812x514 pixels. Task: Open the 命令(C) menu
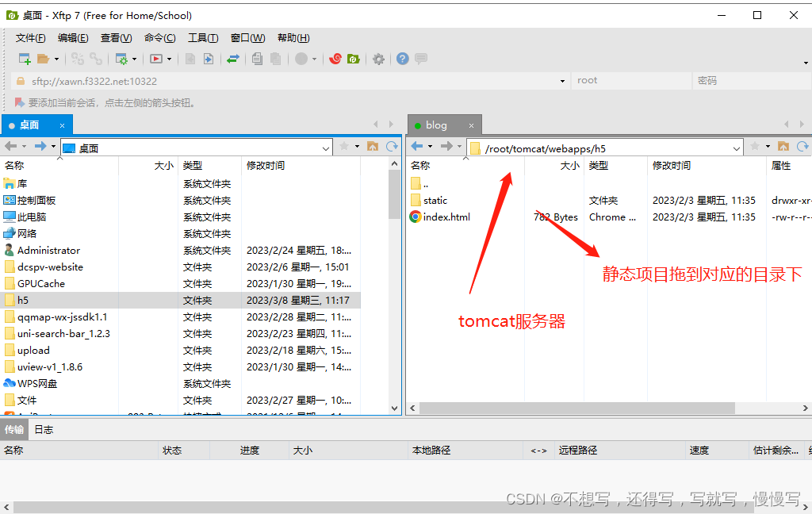point(159,38)
